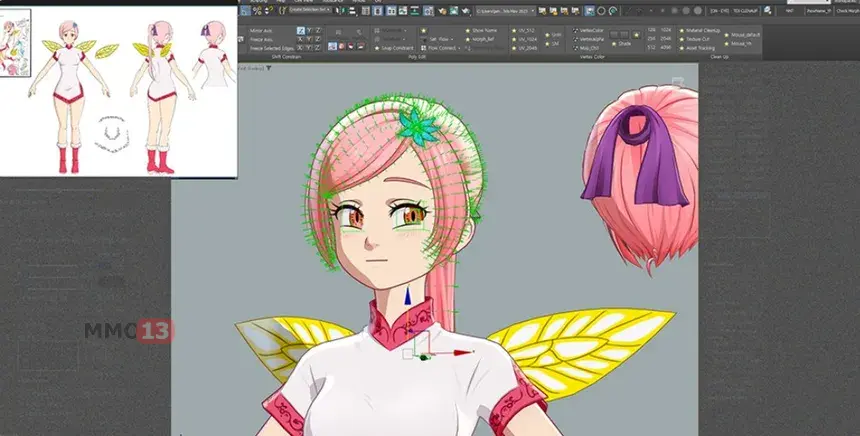Click the VertexAlpha button
The width and height of the screenshot is (860, 436).
point(589,39)
